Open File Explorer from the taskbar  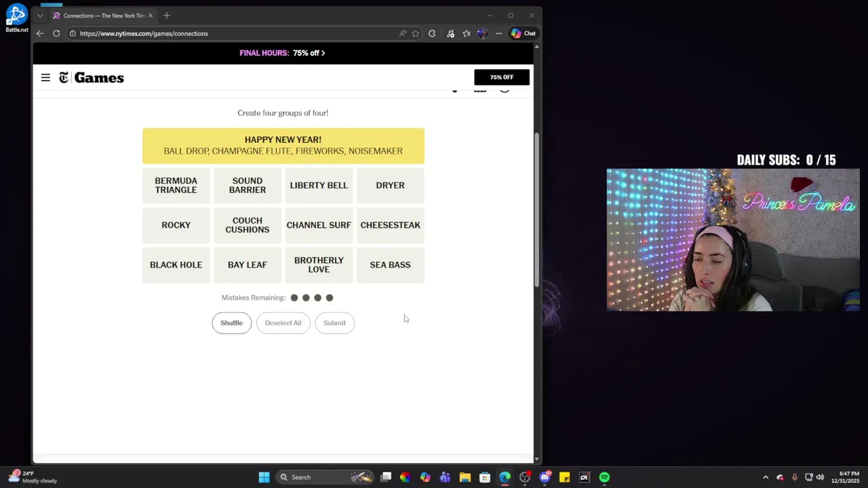[465, 477]
